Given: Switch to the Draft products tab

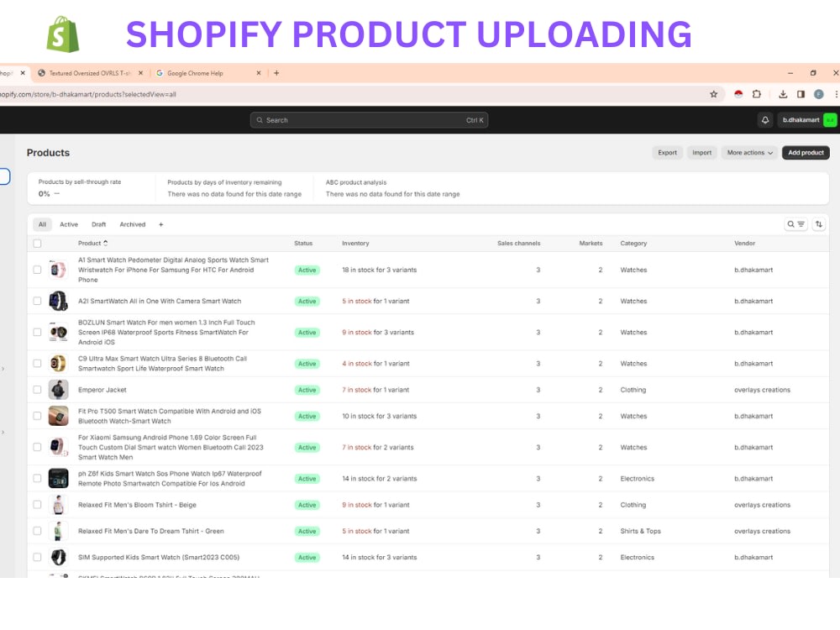Looking at the screenshot, I should tap(98, 224).
